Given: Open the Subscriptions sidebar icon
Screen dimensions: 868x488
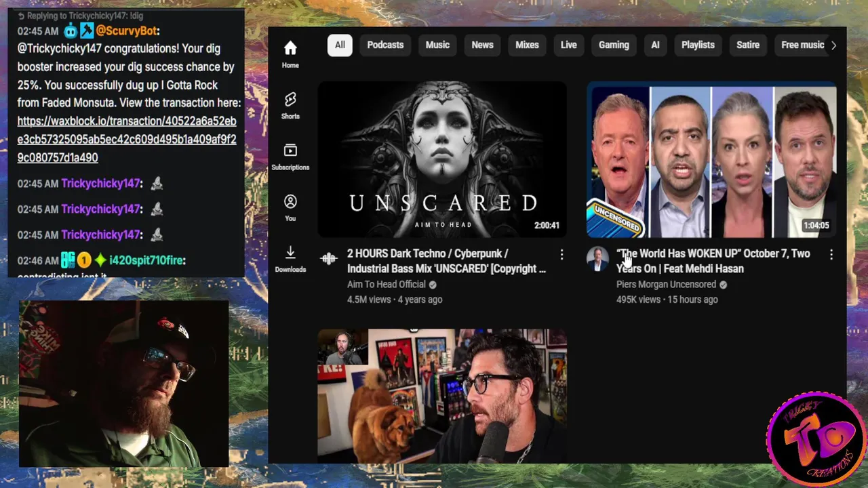Looking at the screenshot, I should 290,157.
